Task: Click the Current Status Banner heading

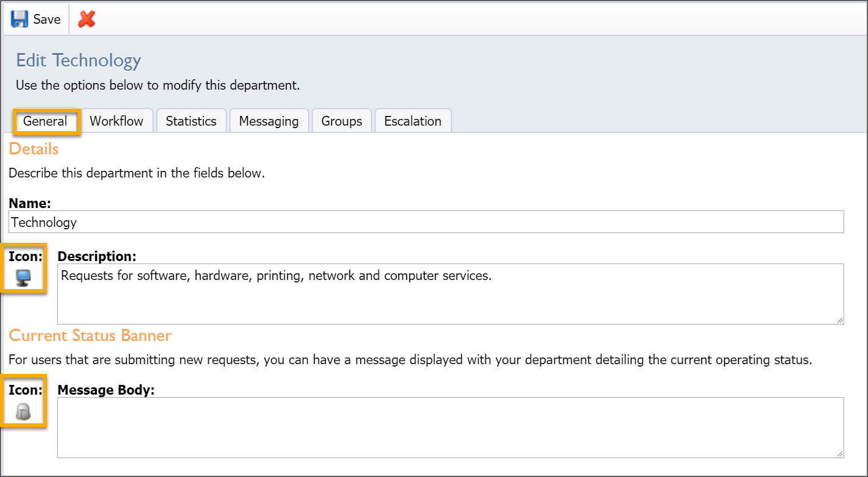Action: (x=90, y=335)
